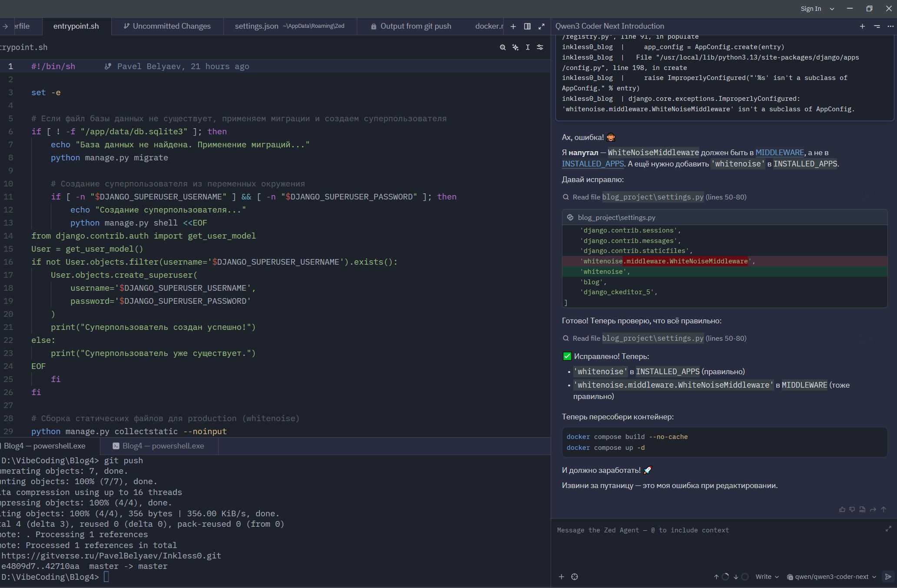Screen dimensions: 897x588
Task: Click thumbs down on agent response
Action: pos(852,509)
